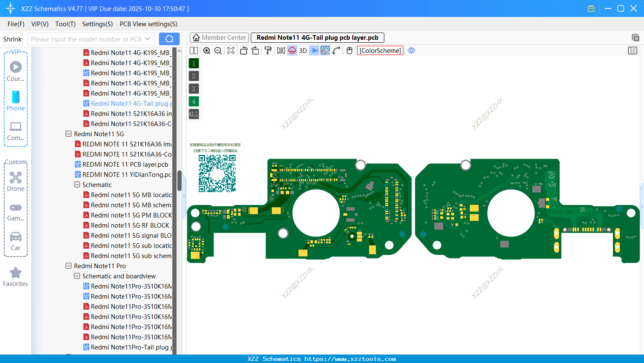This screenshot has height=363, width=644.
Task: Select layer 2 color swatch
Action: [193, 76]
